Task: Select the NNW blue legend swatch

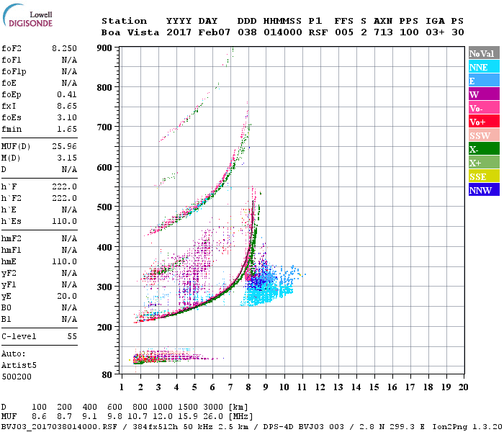Action: 484,190
